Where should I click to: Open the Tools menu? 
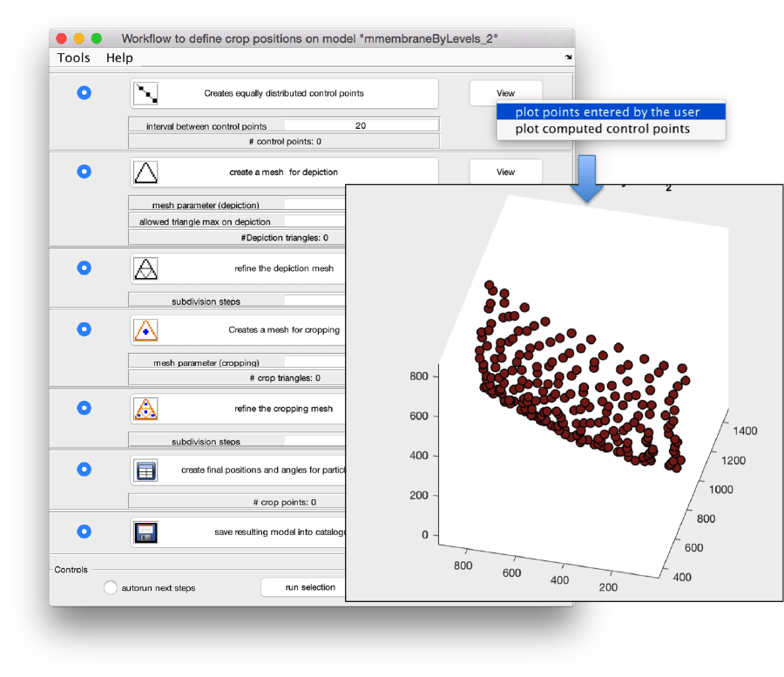coord(74,58)
